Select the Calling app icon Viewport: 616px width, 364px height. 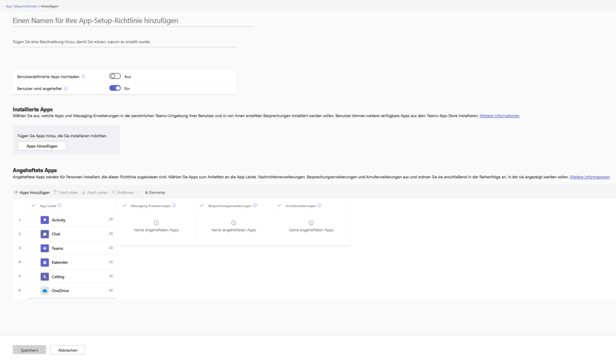(x=45, y=276)
